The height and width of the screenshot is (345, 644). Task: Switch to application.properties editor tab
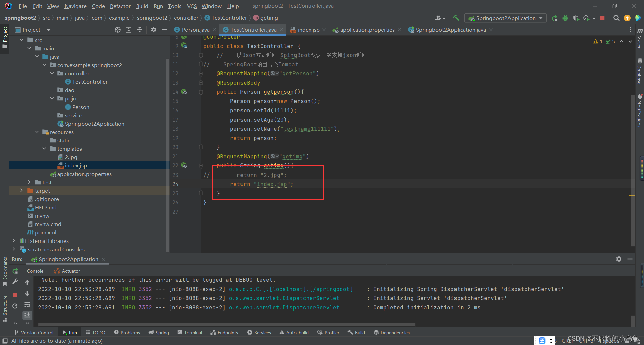tap(367, 30)
